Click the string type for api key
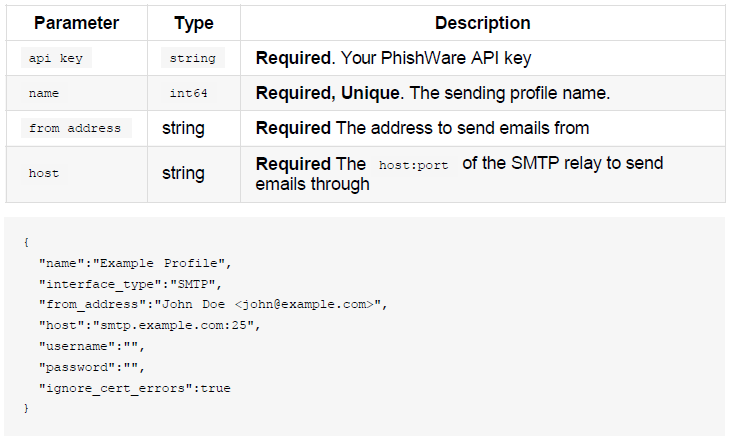731x441 pixels. 193,58
